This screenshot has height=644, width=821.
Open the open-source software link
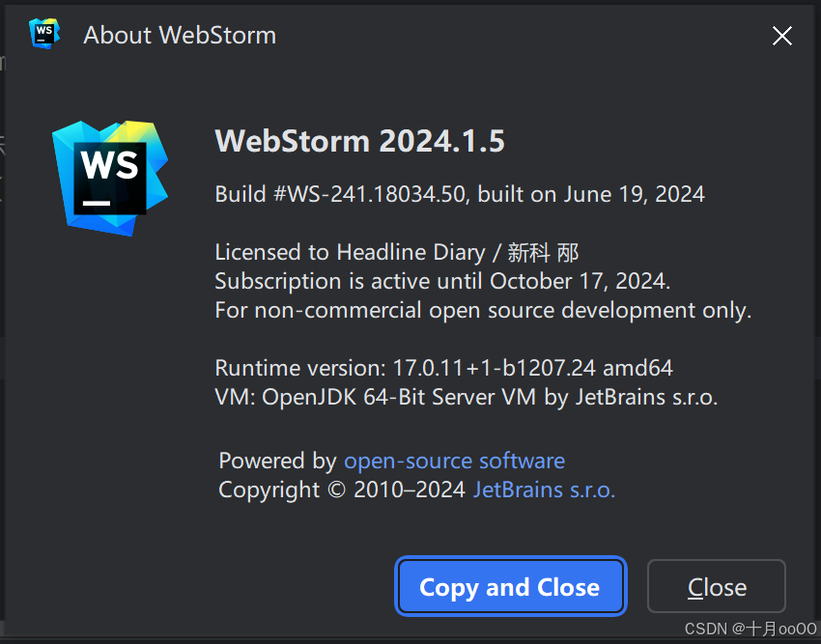click(454, 461)
